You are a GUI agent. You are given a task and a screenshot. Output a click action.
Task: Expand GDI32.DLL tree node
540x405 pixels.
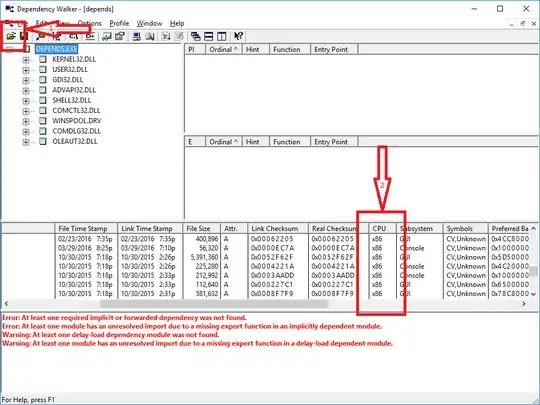point(26,81)
